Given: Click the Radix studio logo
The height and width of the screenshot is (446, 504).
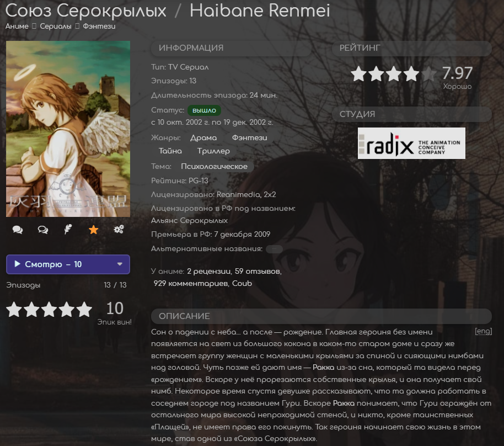Looking at the screenshot, I should point(411,143).
